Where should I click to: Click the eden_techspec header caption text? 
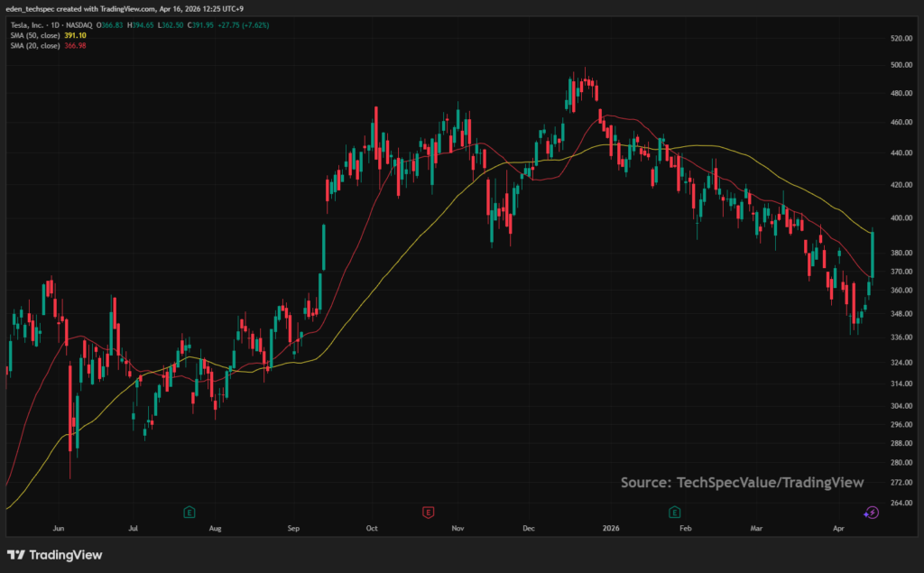[125, 9]
